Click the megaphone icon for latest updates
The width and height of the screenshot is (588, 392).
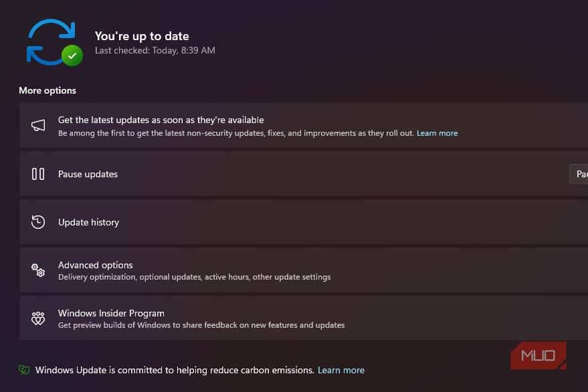[x=38, y=126]
